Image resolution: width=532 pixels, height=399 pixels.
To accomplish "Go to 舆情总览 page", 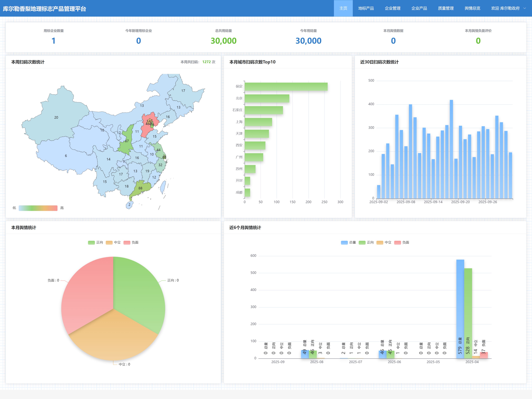I will [472, 8].
